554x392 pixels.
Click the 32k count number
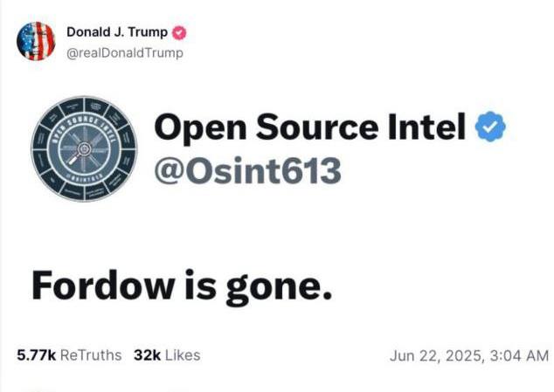click(x=147, y=355)
